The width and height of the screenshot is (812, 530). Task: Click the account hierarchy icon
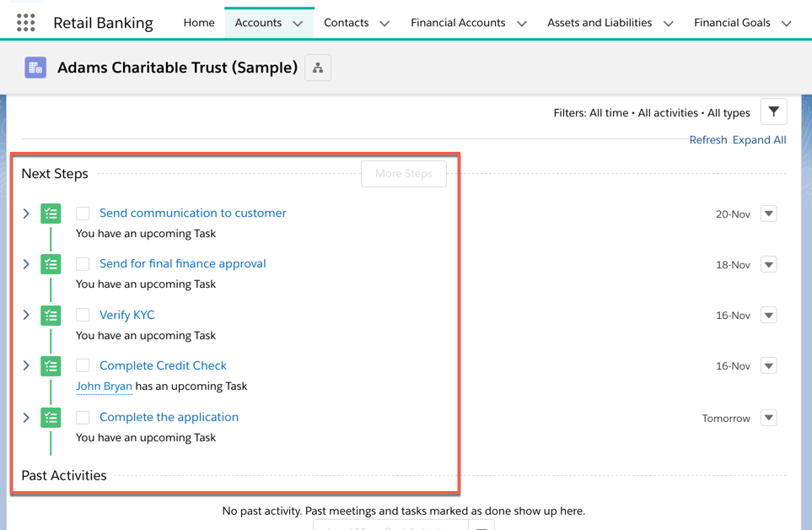tap(318, 68)
